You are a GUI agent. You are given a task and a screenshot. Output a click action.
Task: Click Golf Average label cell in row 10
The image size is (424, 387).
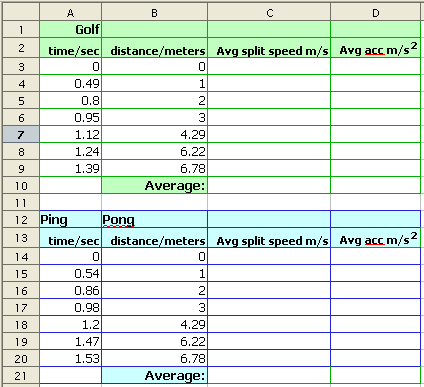pyautogui.click(x=155, y=185)
